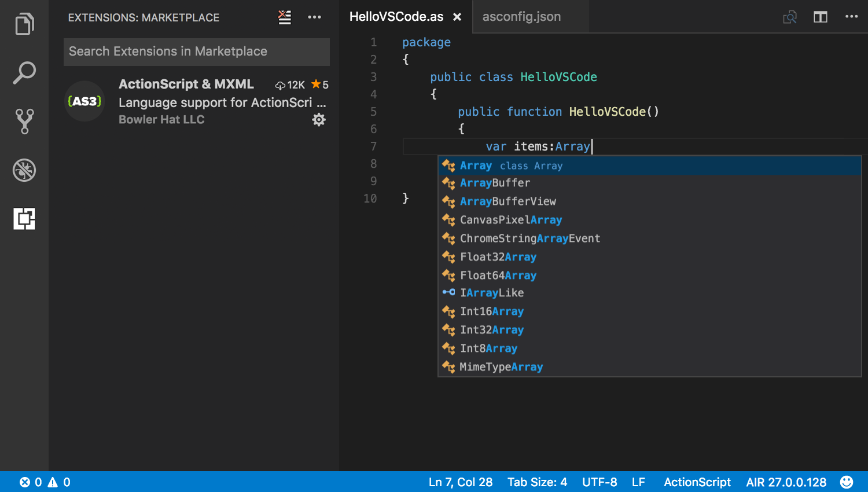Open settings gear on ActionScript & MXML extension
This screenshot has width=868, height=492.
pos(319,120)
